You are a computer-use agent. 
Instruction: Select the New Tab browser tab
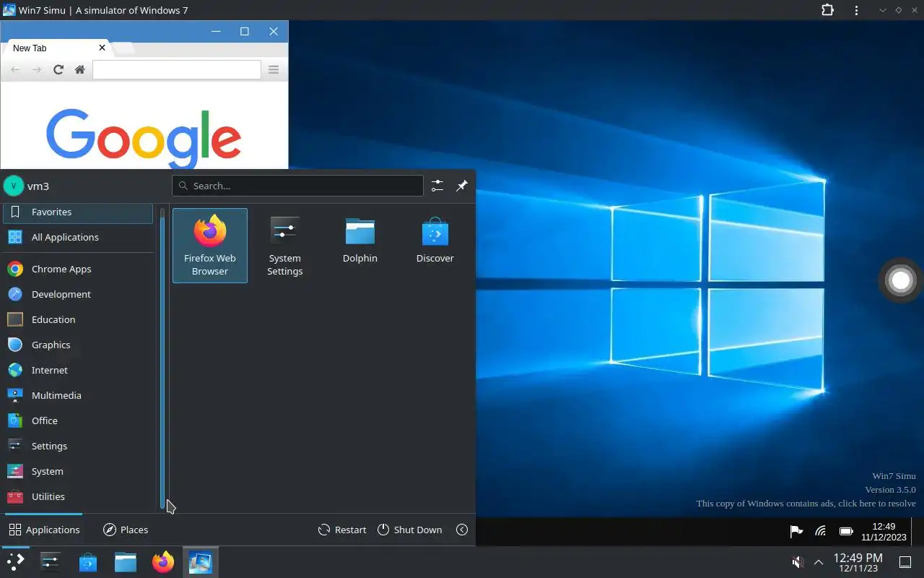tap(57, 48)
